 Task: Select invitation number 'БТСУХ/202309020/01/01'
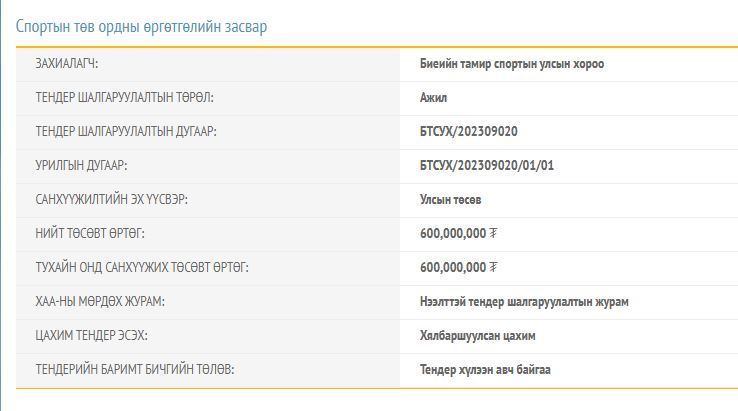coord(487,166)
